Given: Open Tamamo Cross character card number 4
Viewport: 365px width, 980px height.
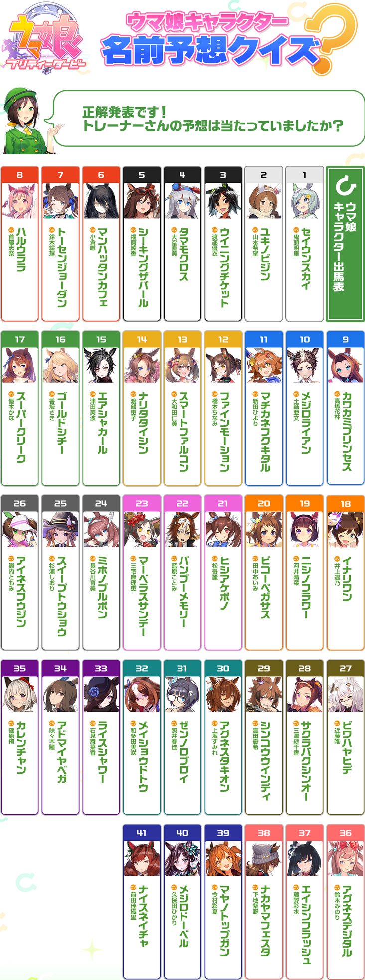Looking at the screenshot, I should [x=182, y=244].
